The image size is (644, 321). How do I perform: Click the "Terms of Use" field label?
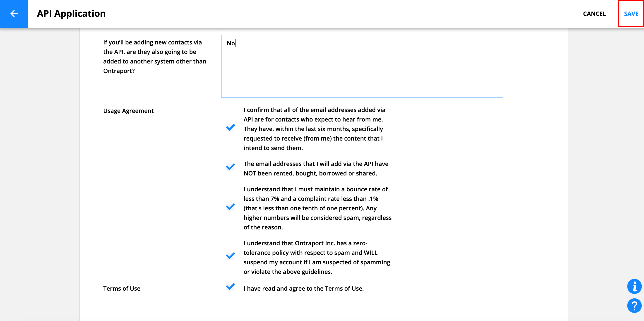pos(122,289)
